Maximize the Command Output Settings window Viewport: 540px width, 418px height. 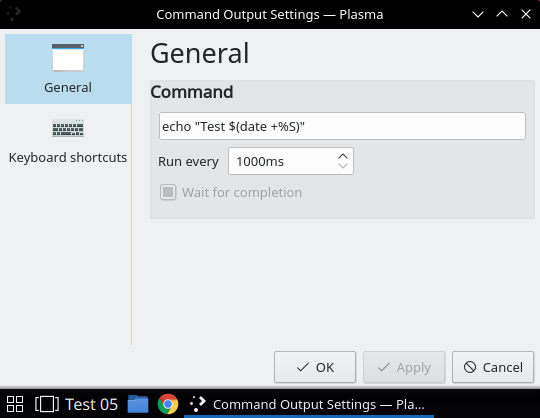click(502, 14)
